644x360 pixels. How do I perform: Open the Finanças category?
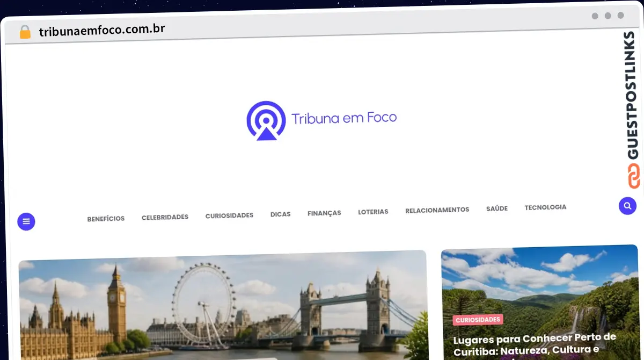pos(324,213)
